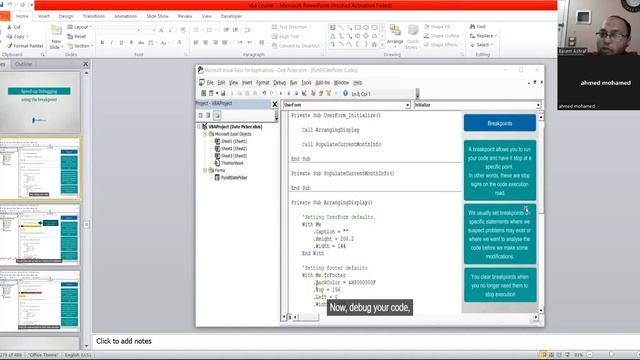Open the VBA View menu
Screen dimensions: 640x360
point(233,82)
